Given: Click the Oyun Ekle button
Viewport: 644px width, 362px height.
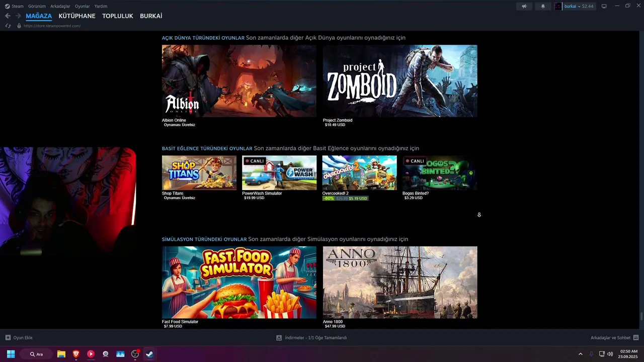Looking at the screenshot, I should point(19,338).
